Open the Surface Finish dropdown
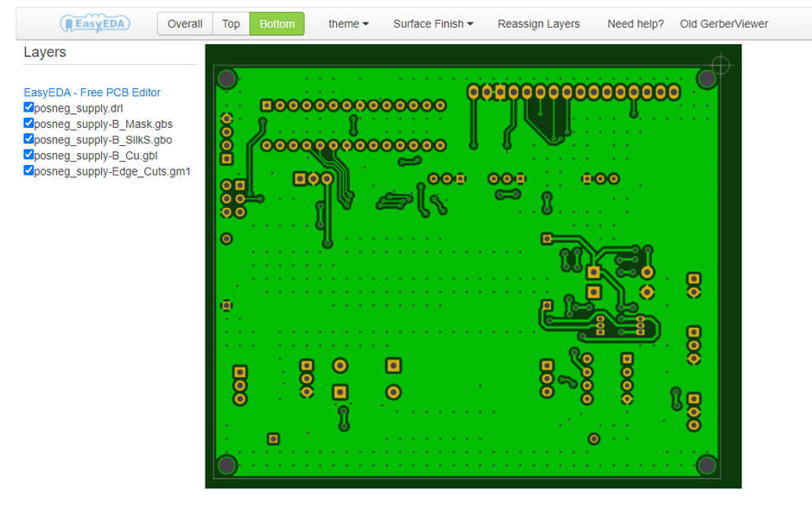 pos(433,24)
